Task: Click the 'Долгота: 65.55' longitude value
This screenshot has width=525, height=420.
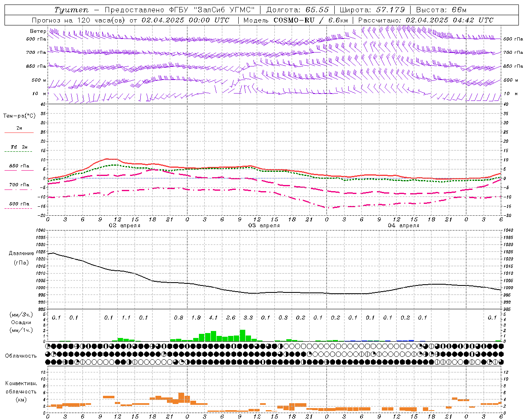Action: (297, 10)
